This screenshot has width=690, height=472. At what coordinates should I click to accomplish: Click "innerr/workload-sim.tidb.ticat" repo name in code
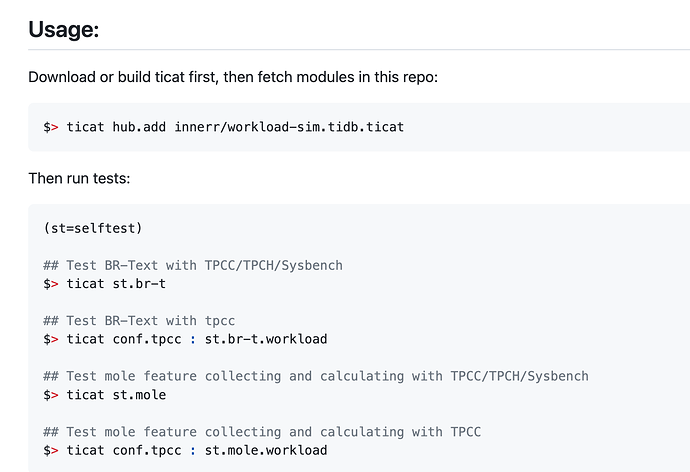click(289, 127)
